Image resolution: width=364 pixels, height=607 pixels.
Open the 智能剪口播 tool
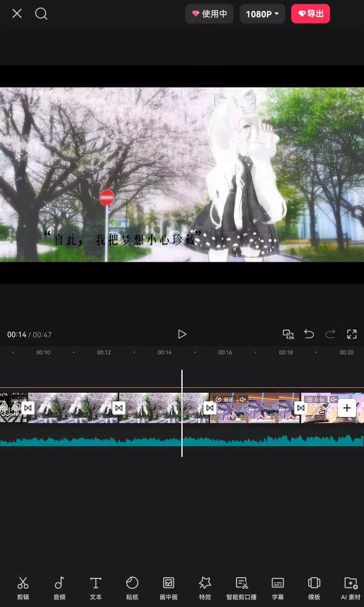point(241,588)
